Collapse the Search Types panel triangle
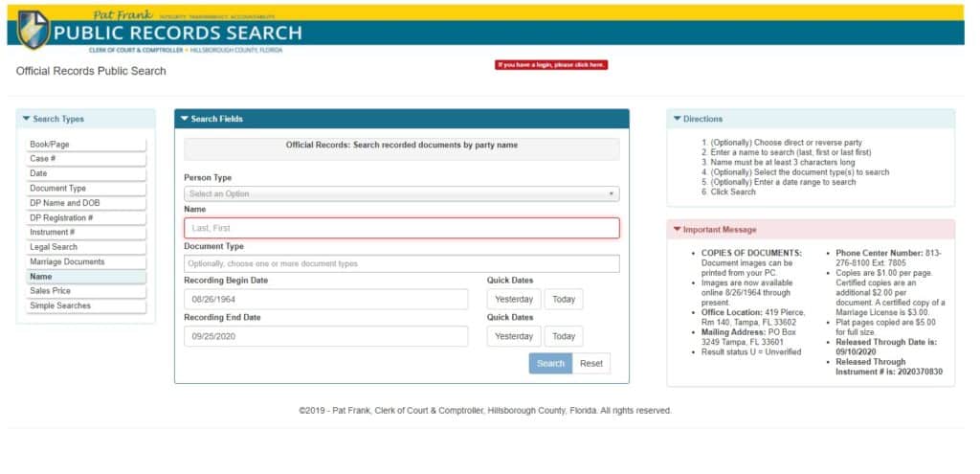 (x=26, y=118)
